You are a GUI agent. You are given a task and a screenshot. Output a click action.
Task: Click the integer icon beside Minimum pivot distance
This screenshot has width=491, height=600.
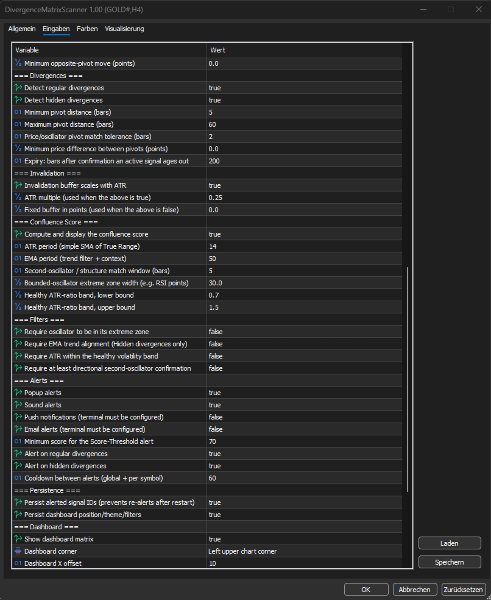(18, 112)
